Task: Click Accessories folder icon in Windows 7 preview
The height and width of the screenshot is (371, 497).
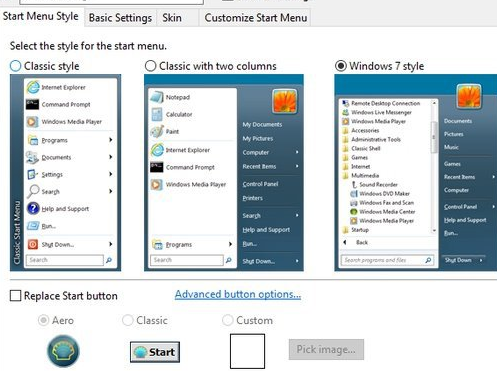Action: (346, 130)
